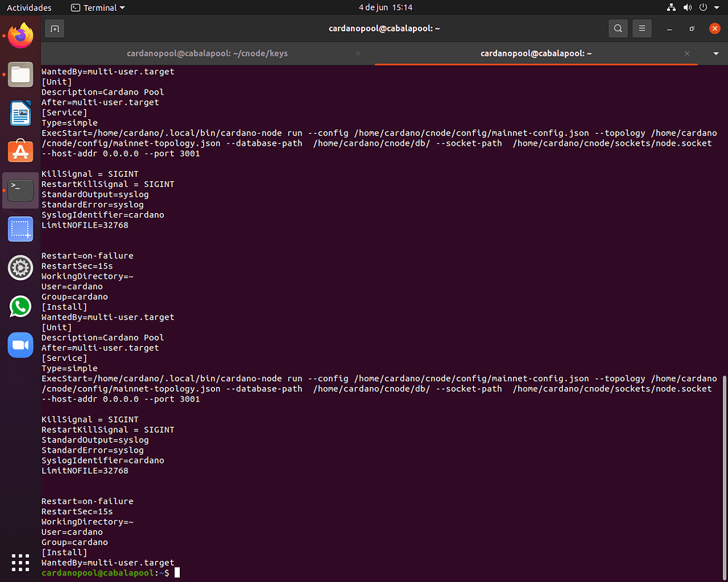
Task: Click the second 'SyslogIdentifier=cardano' line
Action: pos(103,461)
